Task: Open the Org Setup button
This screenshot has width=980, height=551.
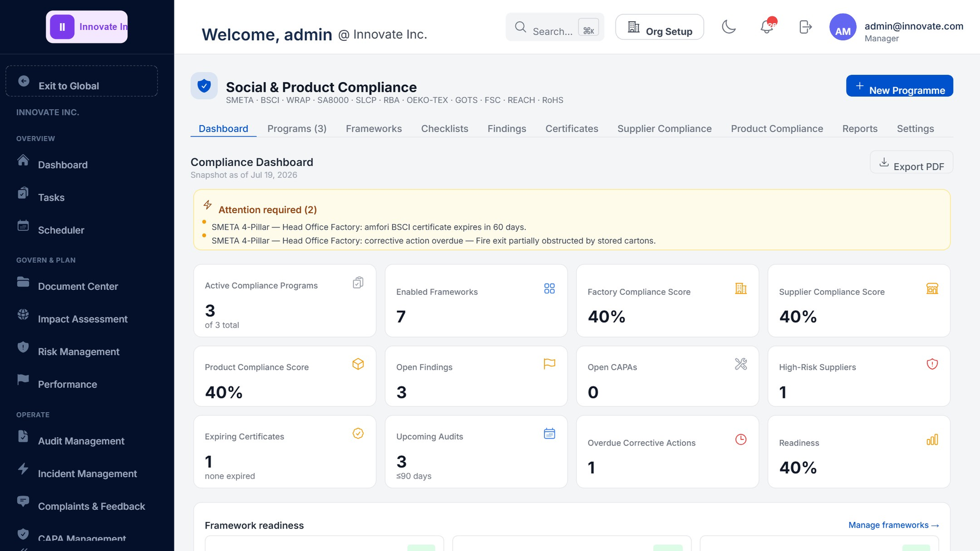Action: (x=659, y=27)
